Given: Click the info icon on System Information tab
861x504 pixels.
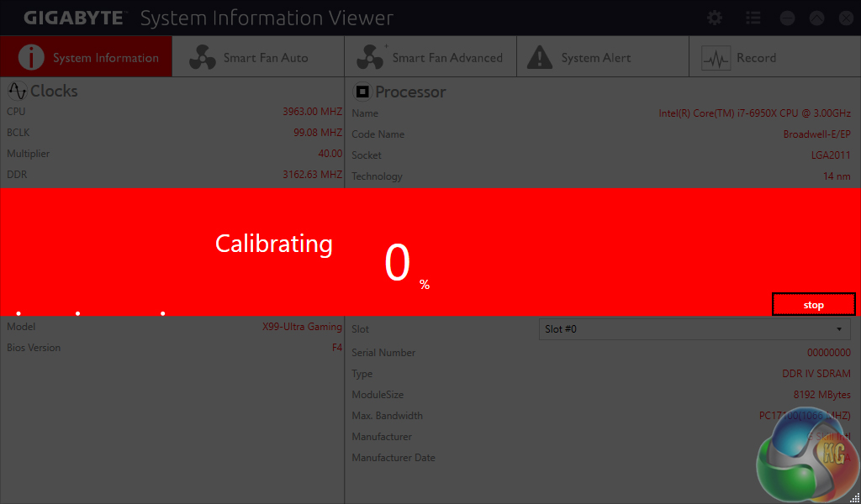Looking at the screenshot, I should (31, 58).
